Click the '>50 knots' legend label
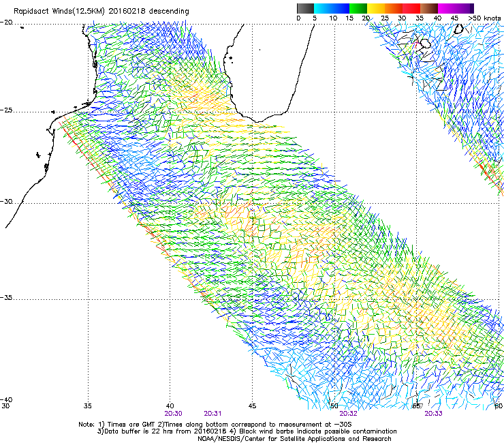This screenshot has width=504, height=443. click(484, 18)
